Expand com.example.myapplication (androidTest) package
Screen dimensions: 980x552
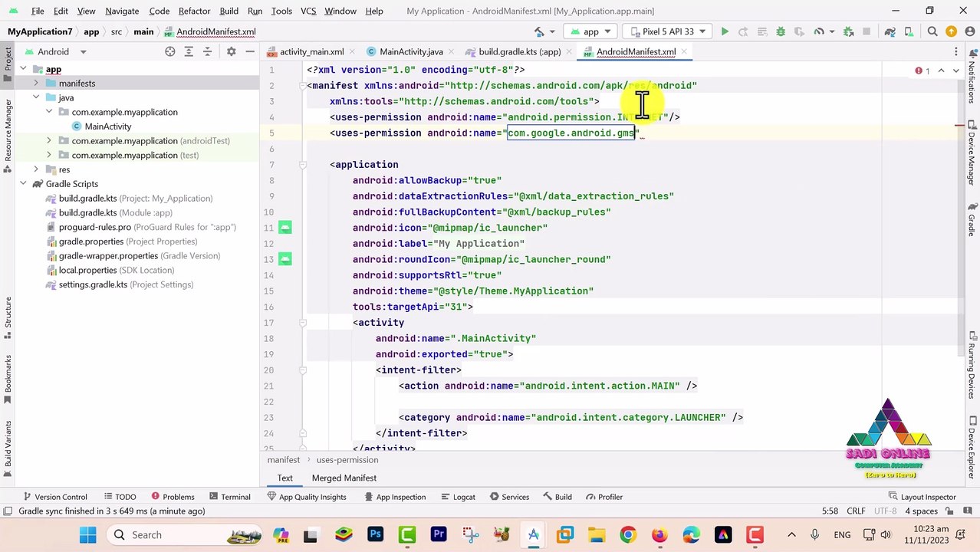click(x=49, y=141)
